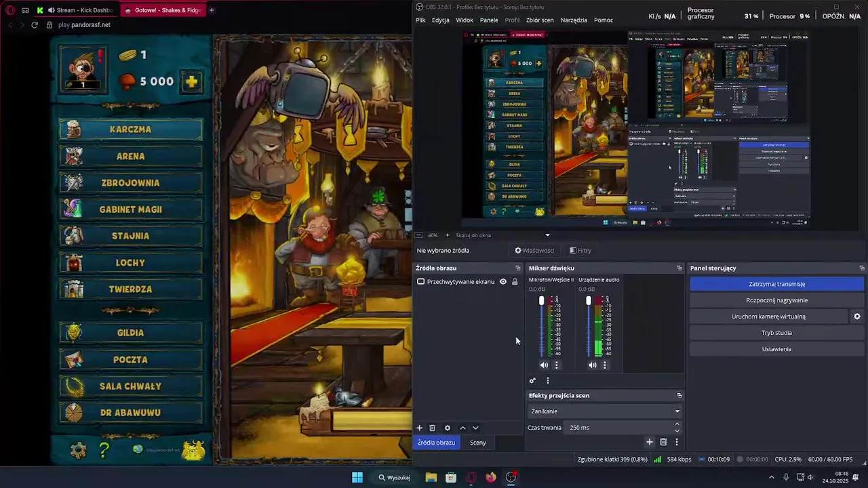Open Zanikanie transition dropdown
Viewport: 868px width, 488px height.
(x=604, y=411)
